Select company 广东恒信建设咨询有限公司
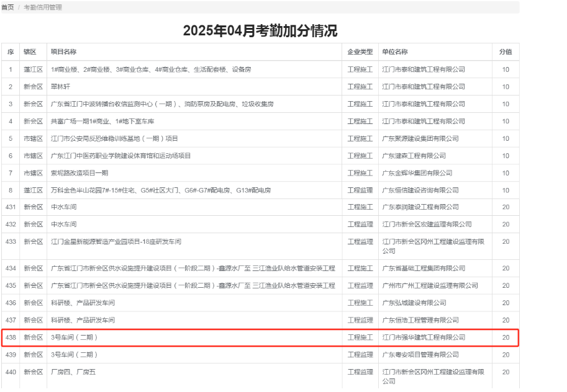The width and height of the screenshot is (567, 392). 420,190
